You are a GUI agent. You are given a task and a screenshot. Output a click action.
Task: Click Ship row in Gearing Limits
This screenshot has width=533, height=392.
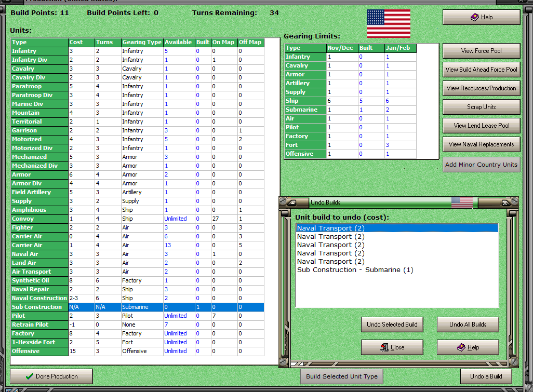[x=351, y=101]
